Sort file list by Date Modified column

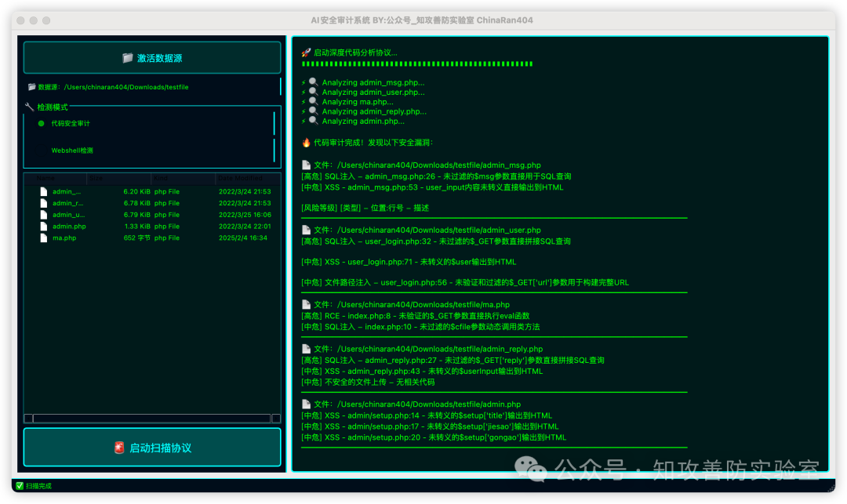[x=248, y=178]
